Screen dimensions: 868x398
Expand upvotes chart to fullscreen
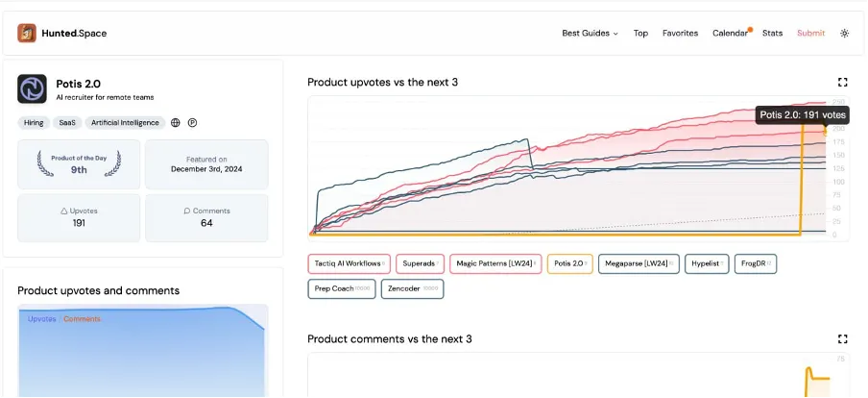point(842,83)
